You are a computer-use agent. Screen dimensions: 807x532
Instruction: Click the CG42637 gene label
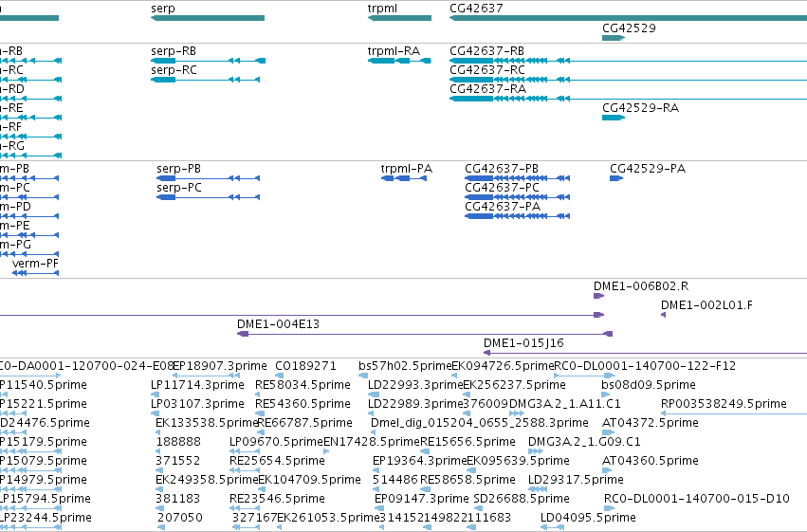pos(476,9)
